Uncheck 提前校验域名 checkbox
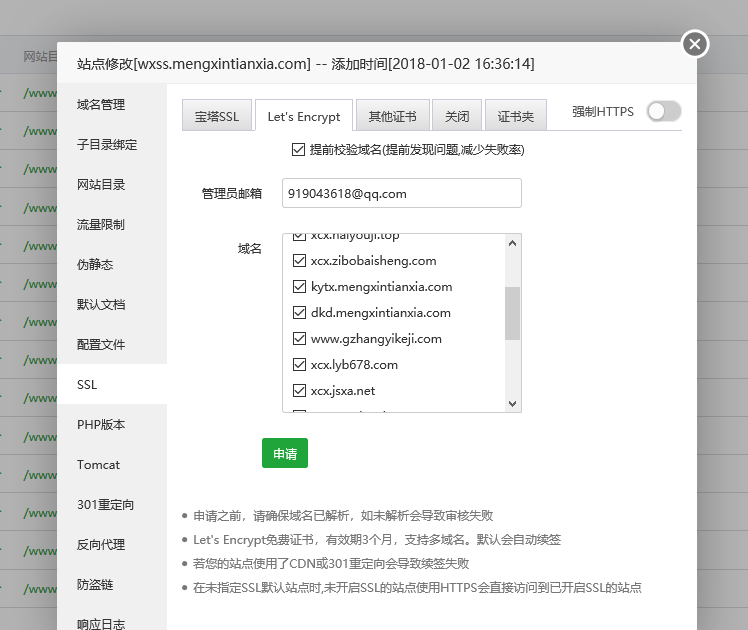 point(298,150)
